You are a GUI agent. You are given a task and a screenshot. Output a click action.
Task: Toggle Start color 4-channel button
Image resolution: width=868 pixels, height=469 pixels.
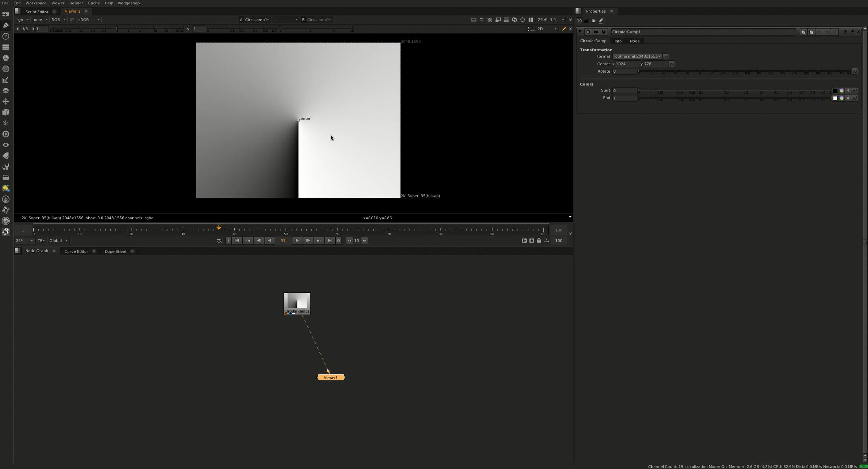tap(848, 91)
